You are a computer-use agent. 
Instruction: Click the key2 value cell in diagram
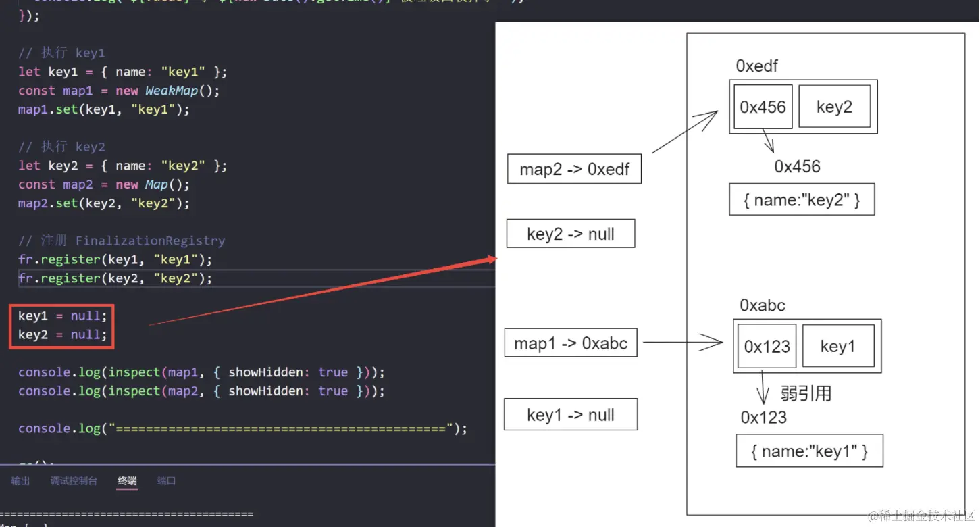[834, 107]
